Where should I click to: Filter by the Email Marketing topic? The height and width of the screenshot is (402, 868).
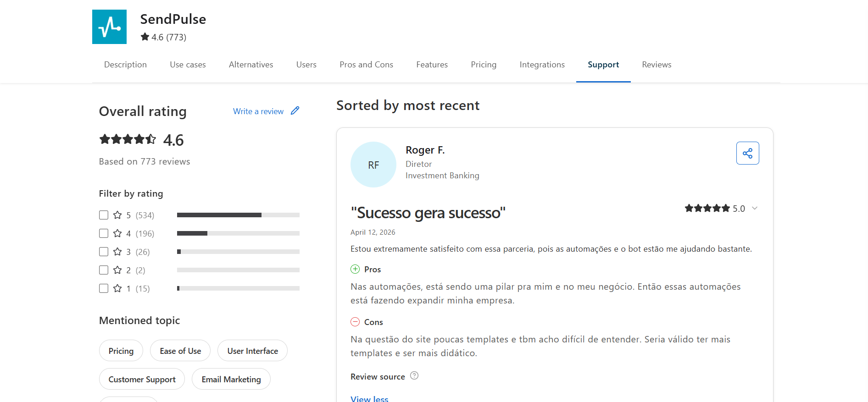[231, 379]
